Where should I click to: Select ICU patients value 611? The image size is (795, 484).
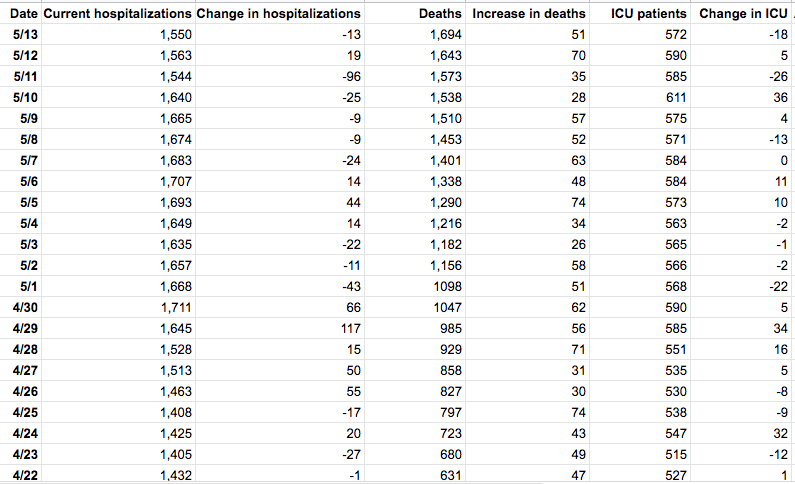[676, 98]
